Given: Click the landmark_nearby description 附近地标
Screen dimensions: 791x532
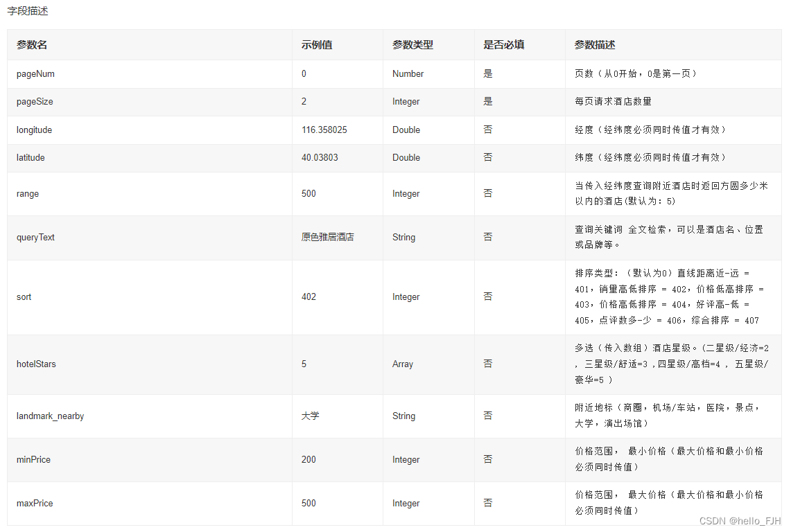Looking at the screenshot, I should [x=668, y=416].
